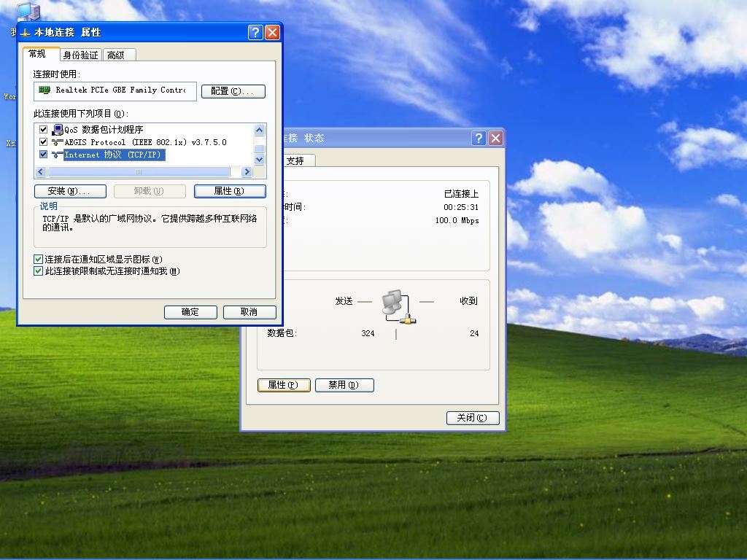Click 确定 to confirm properties
Image resolution: width=747 pixels, height=560 pixels.
190,312
